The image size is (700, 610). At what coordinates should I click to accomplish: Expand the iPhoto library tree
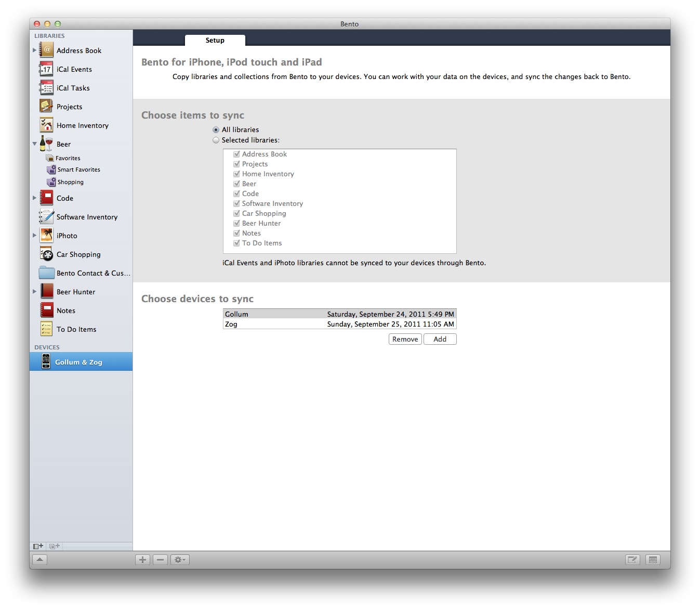click(x=35, y=236)
